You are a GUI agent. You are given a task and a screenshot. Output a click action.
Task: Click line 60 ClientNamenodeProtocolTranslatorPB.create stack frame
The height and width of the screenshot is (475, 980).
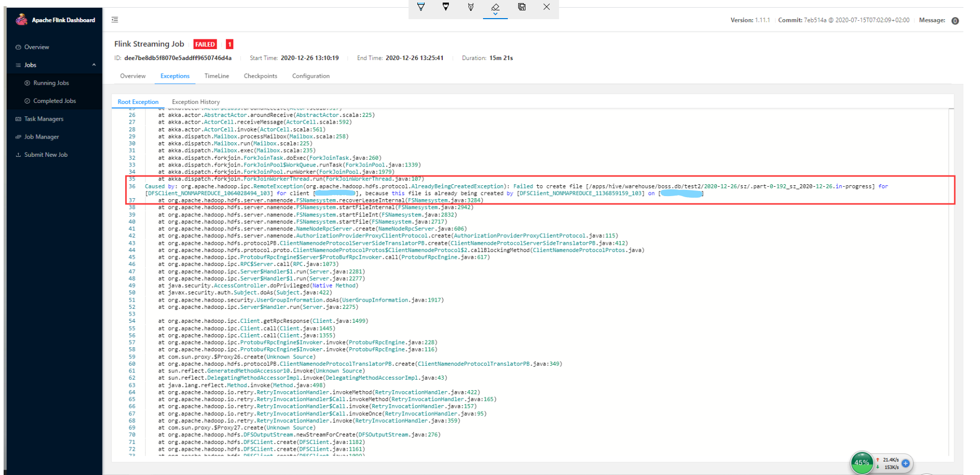tap(360, 364)
